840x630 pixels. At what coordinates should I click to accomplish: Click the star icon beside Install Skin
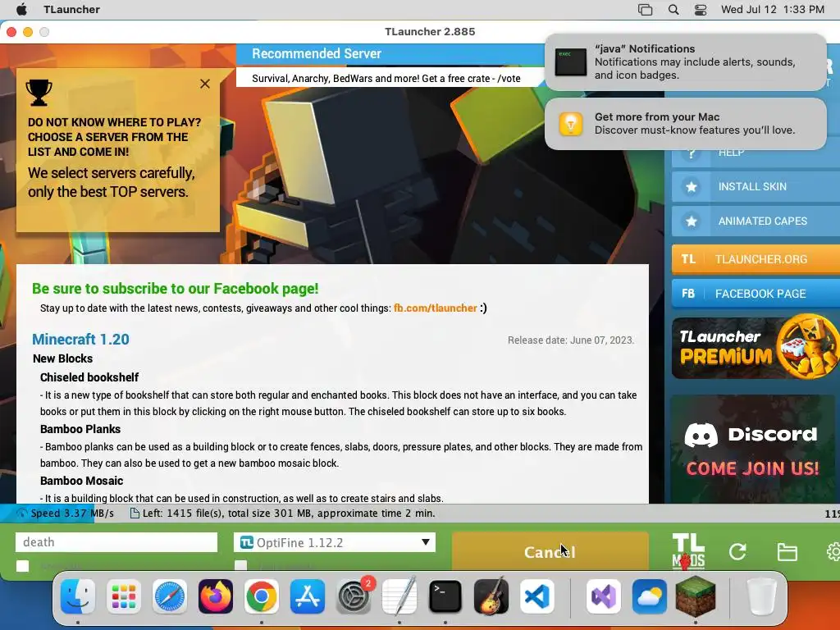691,186
